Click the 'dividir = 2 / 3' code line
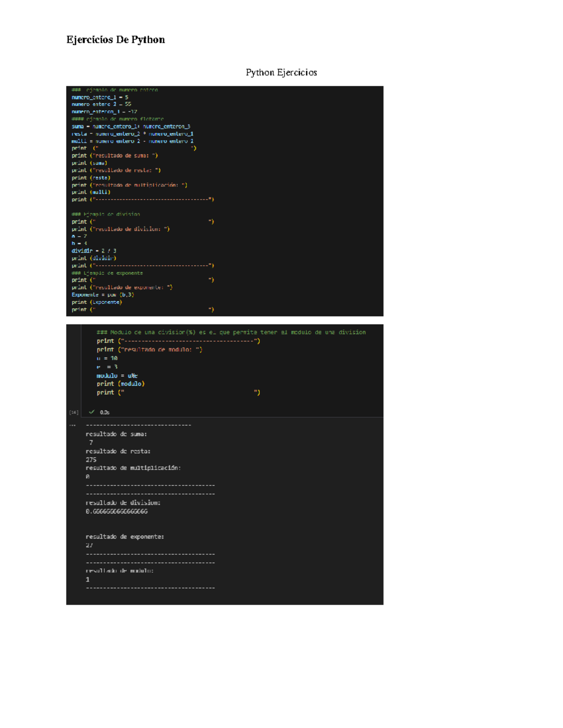Screen dimensions: 563x728 click(94, 251)
